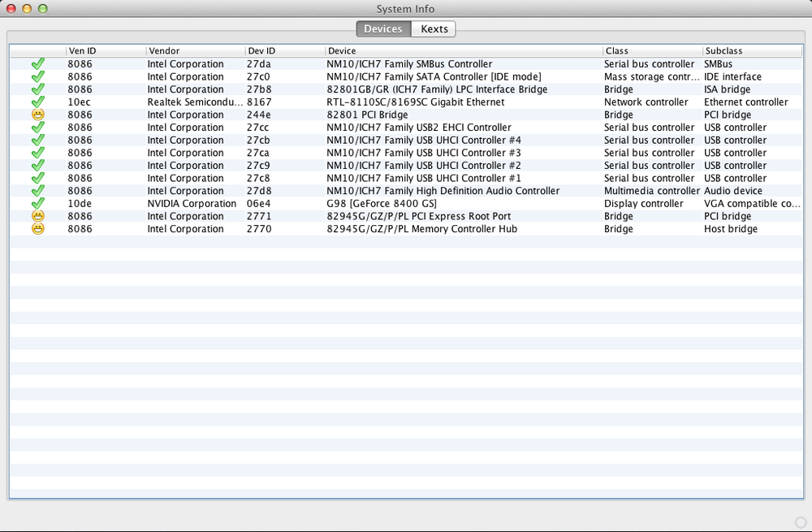Click green checkmark for SATA Controller row
The image size is (812, 532).
tap(37, 77)
